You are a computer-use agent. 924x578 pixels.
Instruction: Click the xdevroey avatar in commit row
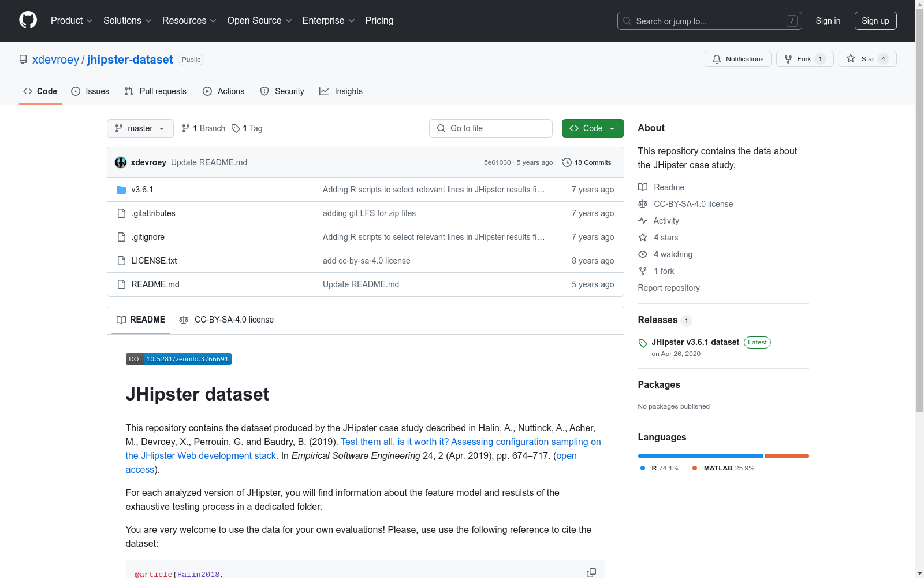click(x=121, y=162)
